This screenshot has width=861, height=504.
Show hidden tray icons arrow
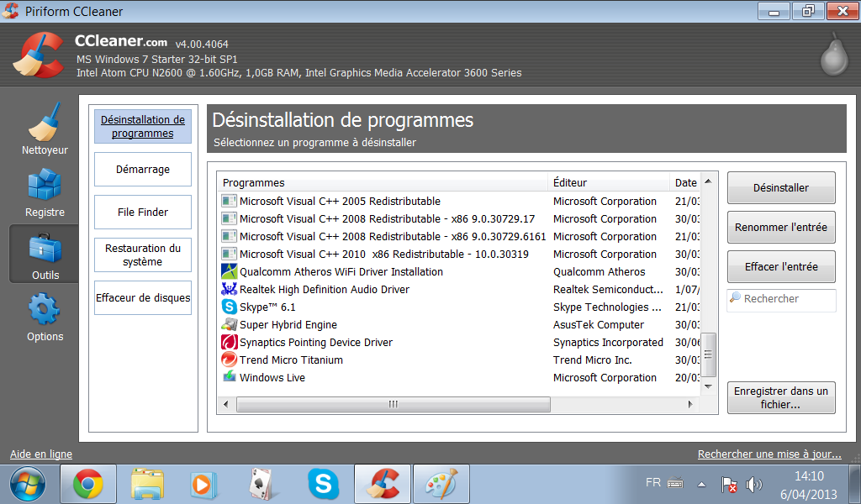[x=702, y=484]
